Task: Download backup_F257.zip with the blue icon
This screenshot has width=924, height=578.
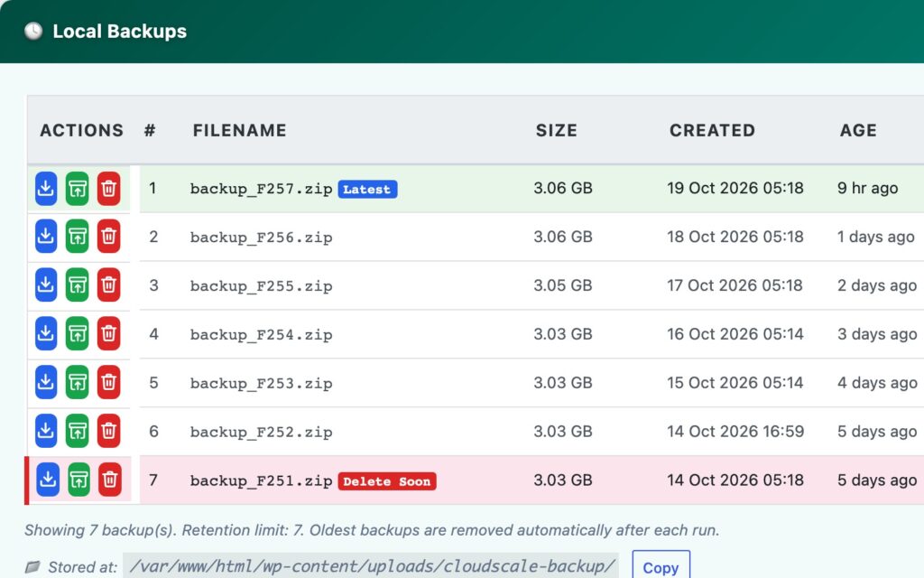Action: tap(46, 189)
